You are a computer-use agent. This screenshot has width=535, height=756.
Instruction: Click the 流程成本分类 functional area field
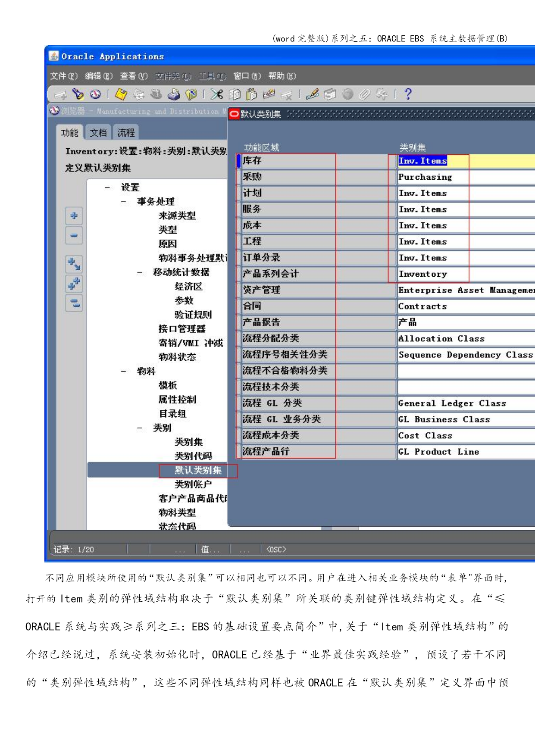(x=318, y=436)
